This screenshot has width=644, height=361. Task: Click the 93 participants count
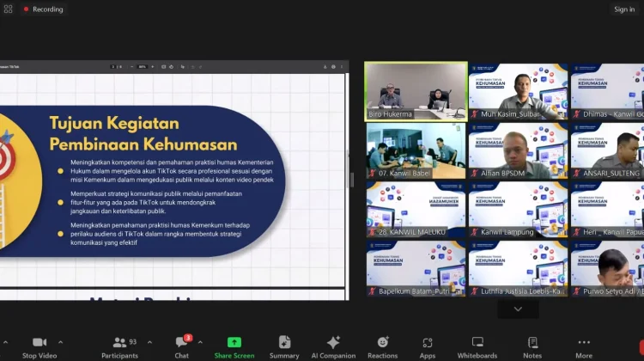132,342
